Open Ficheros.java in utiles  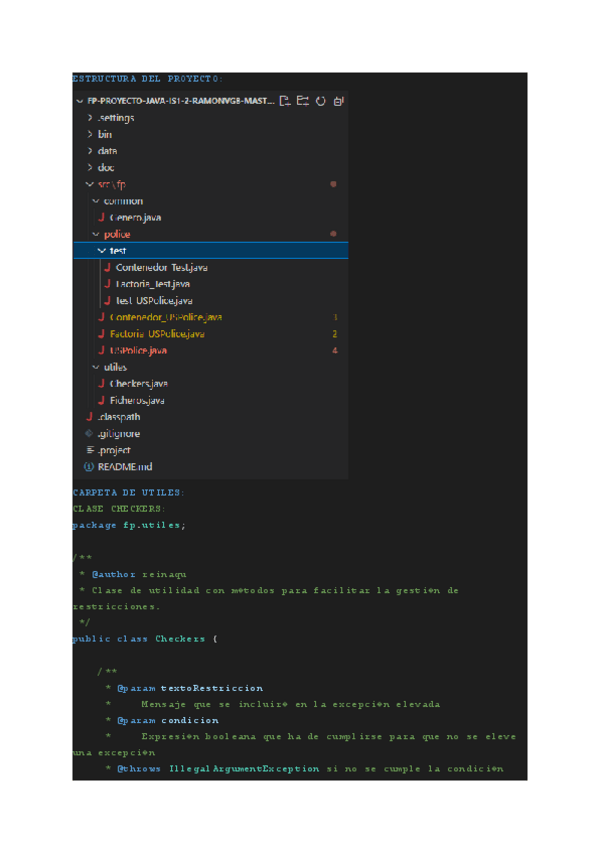(x=138, y=401)
